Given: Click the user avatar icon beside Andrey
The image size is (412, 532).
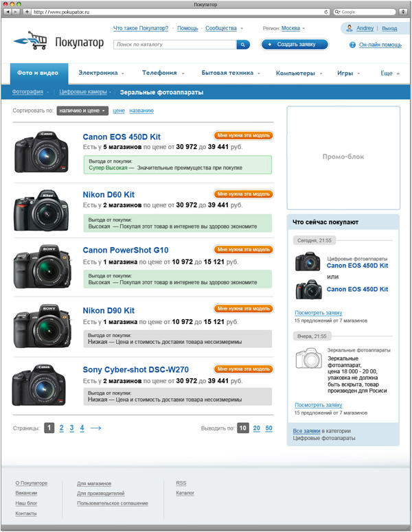Looking at the screenshot, I should (350, 28).
